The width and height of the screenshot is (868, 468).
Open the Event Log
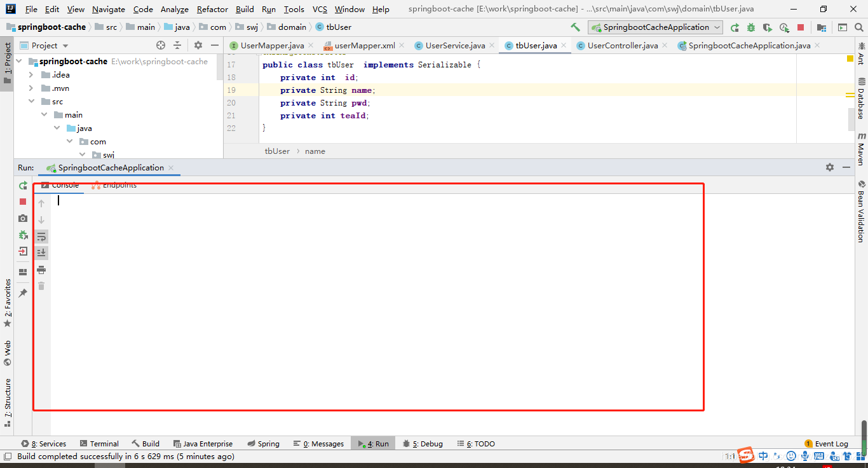point(826,444)
